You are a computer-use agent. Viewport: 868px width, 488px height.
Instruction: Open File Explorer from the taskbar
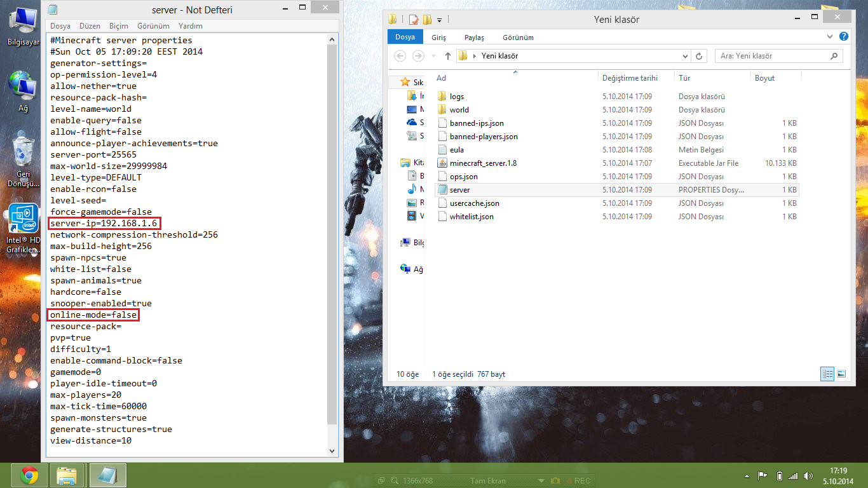point(67,475)
